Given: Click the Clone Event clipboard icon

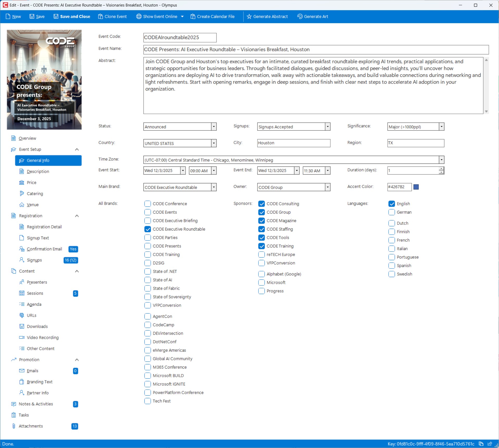Looking at the screenshot, I should coord(100,16).
